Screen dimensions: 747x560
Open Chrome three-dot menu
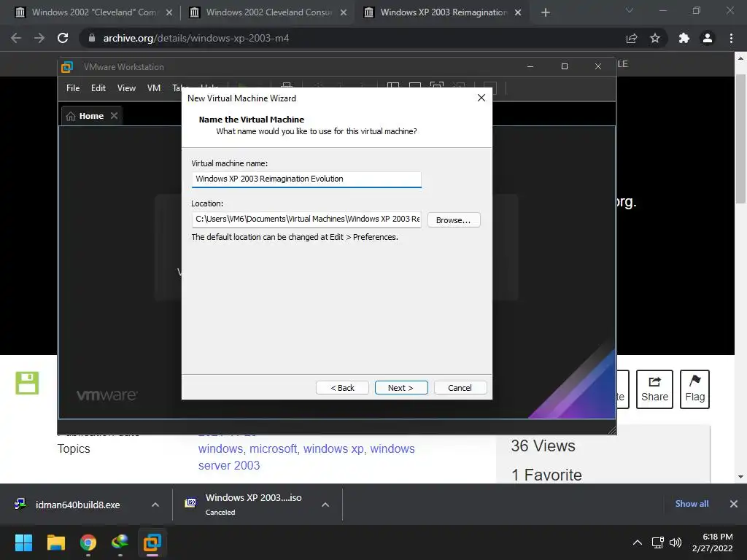click(731, 38)
